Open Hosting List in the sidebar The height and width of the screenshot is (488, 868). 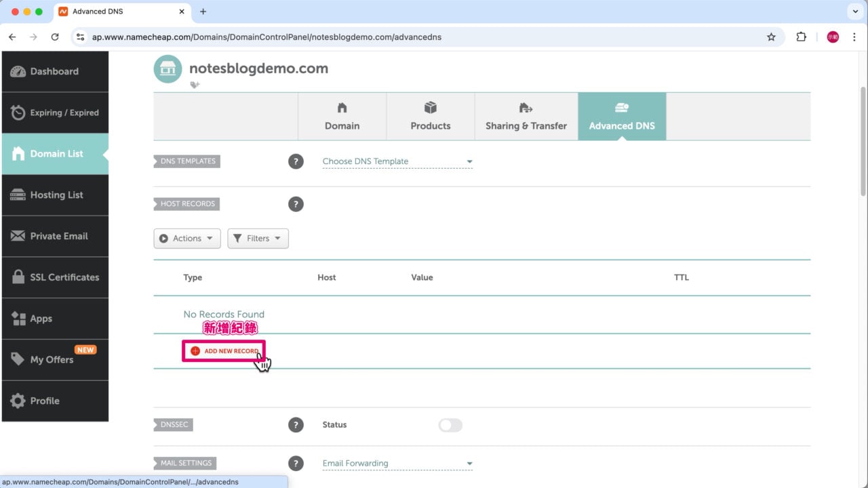pos(56,195)
